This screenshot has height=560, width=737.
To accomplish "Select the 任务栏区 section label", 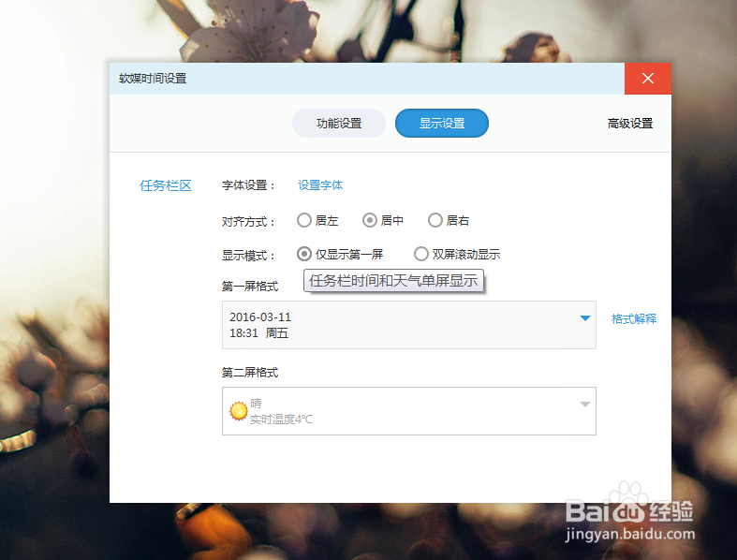I will pos(166,185).
